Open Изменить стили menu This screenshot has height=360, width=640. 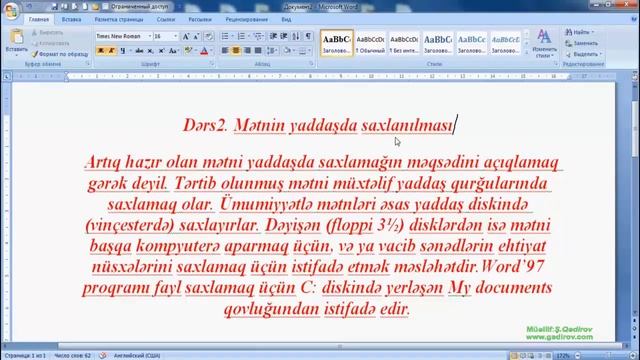pyautogui.click(x=544, y=43)
